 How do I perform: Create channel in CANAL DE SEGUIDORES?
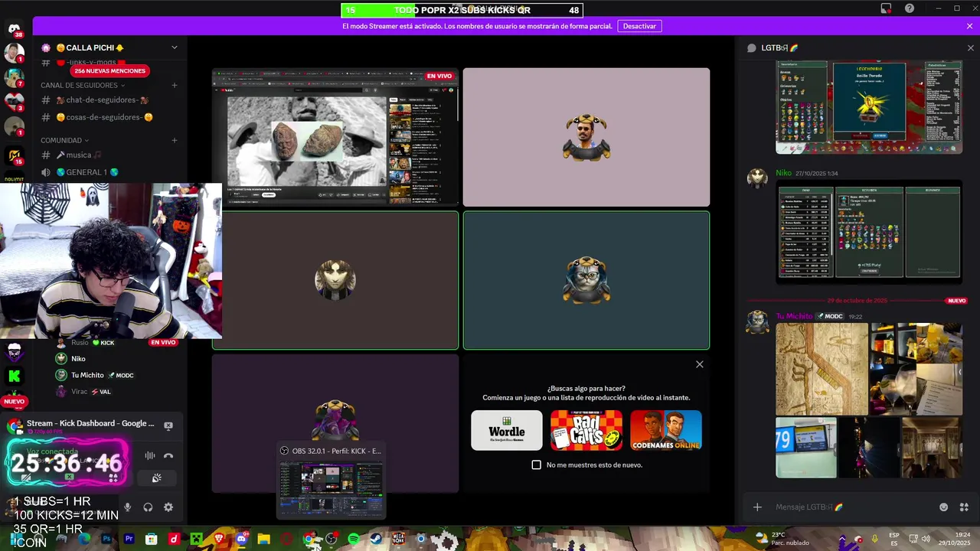click(x=175, y=85)
